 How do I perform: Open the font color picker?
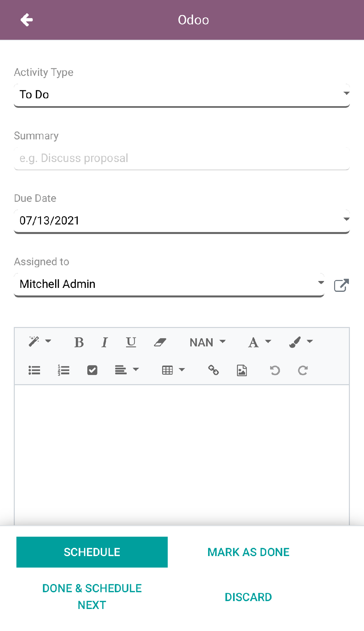(x=259, y=342)
